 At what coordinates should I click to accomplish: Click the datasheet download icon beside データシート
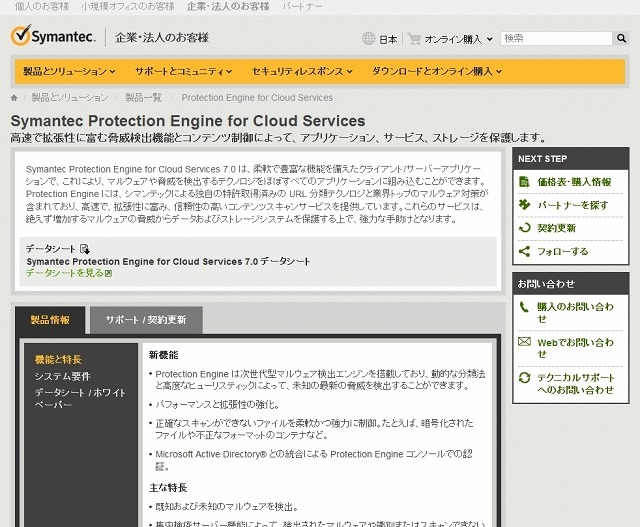(85, 249)
